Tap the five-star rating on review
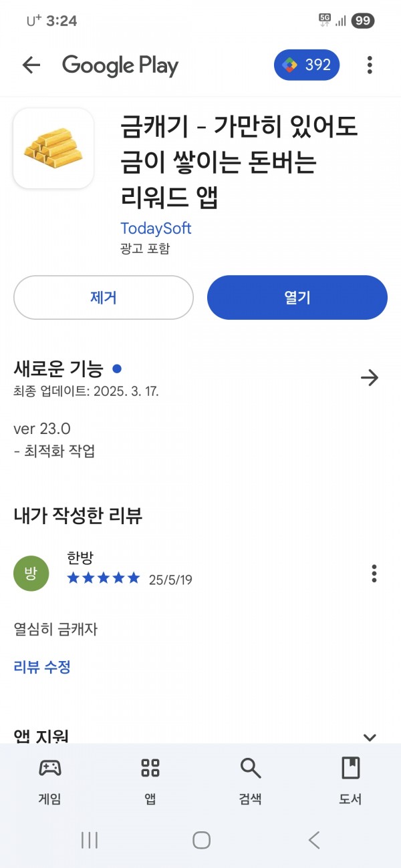Image resolution: width=401 pixels, height=868 pixels. pyautogui.click(x=104, y=578)
